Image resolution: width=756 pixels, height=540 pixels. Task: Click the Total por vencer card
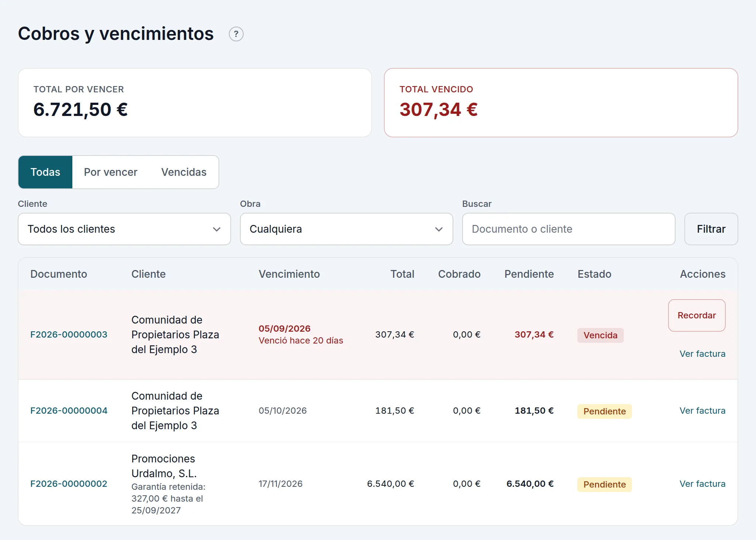(x=195, y=103)
